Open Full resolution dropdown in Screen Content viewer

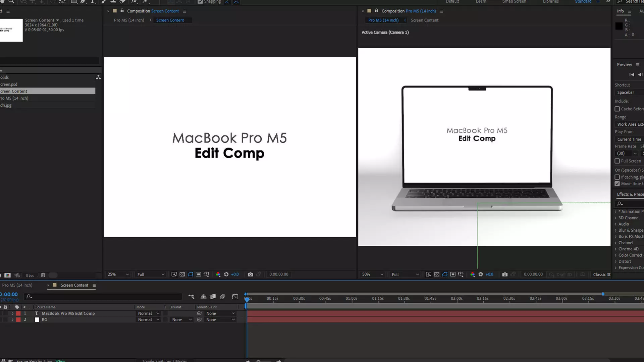[x=151, y=274]
